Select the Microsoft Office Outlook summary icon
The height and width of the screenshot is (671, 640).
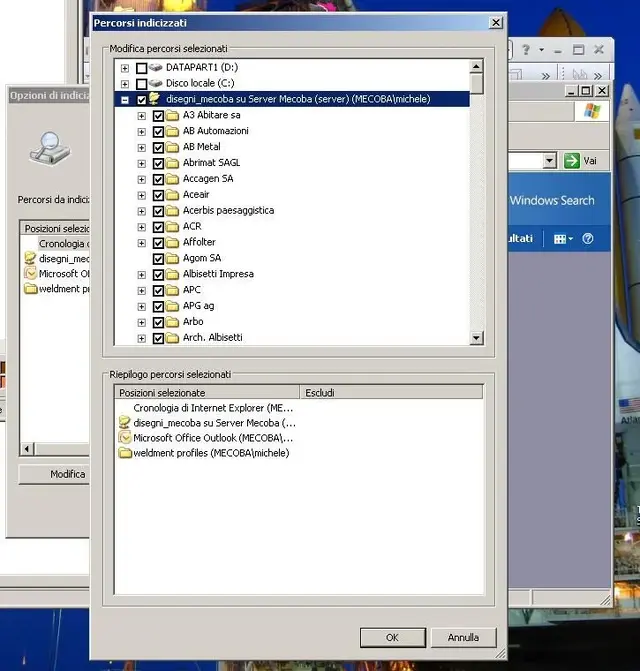point(125,438)
